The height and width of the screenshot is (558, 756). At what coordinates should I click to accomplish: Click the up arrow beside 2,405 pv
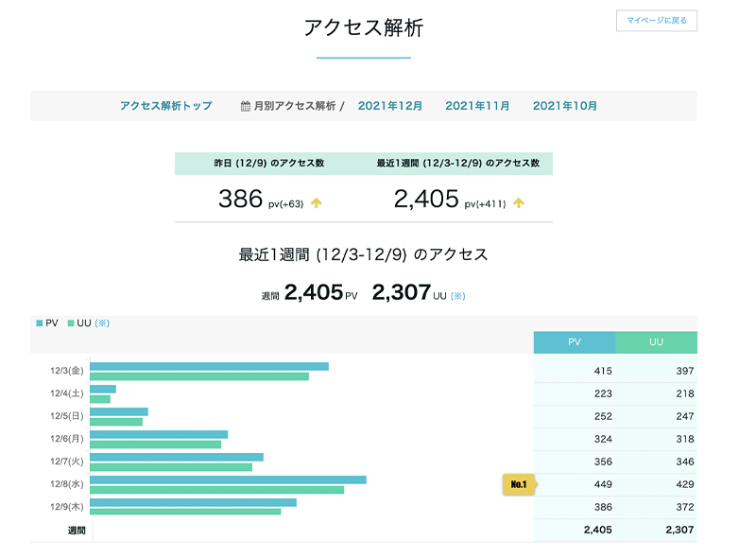click(519, 202)
